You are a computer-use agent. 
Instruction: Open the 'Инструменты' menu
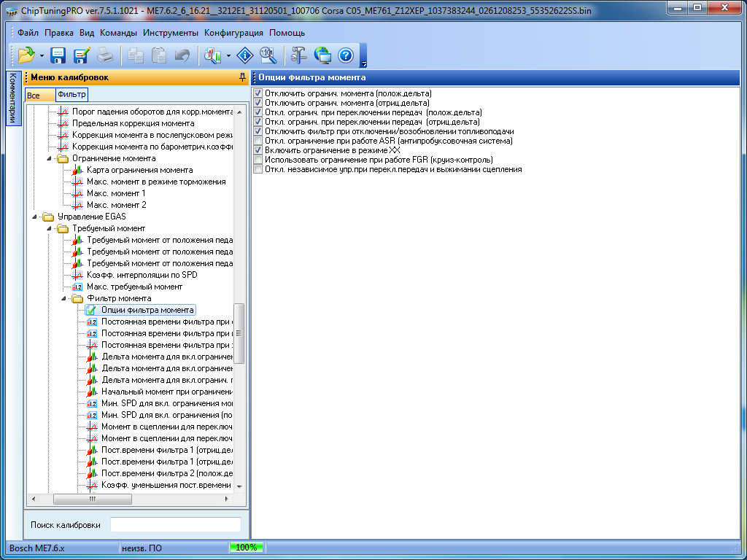(170, 33)
